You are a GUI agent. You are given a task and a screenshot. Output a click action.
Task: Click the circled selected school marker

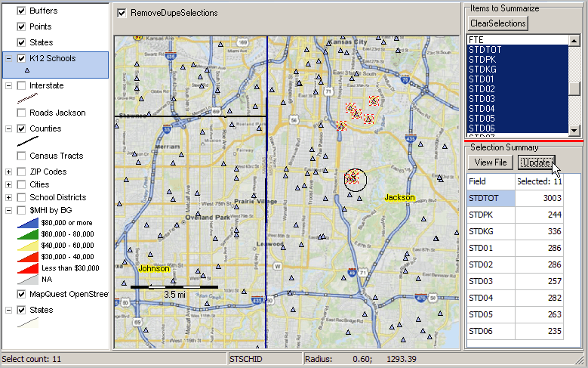[x=352, y=178]
